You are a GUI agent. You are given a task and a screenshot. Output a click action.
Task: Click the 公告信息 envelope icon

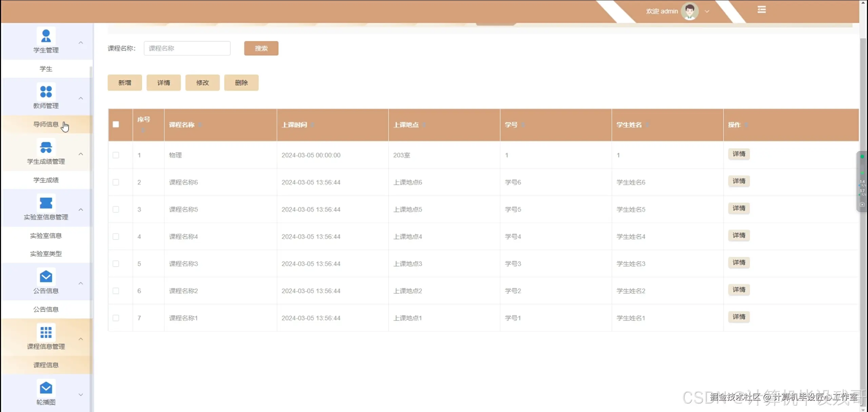pyautogui.click(x=46, y=276)
